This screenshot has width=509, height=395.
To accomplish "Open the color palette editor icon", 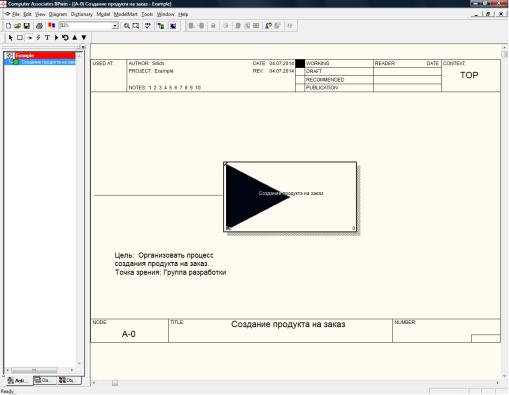I will coord(51,26).
